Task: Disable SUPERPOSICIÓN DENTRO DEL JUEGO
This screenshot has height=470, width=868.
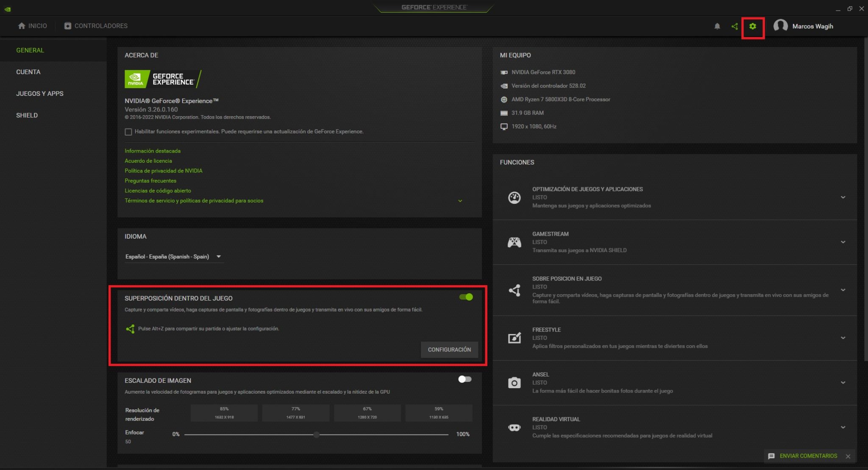Action: [465, 297]
